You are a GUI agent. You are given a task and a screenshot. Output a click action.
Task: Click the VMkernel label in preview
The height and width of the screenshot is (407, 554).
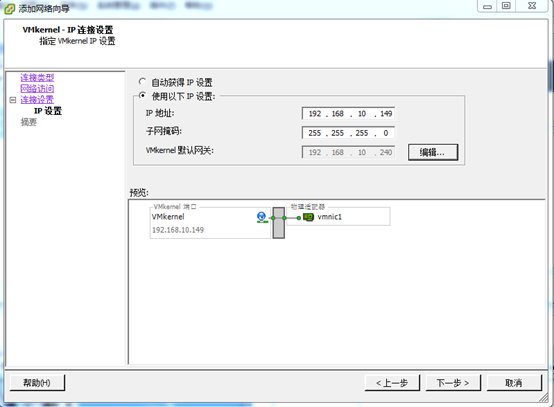[168, 217]
